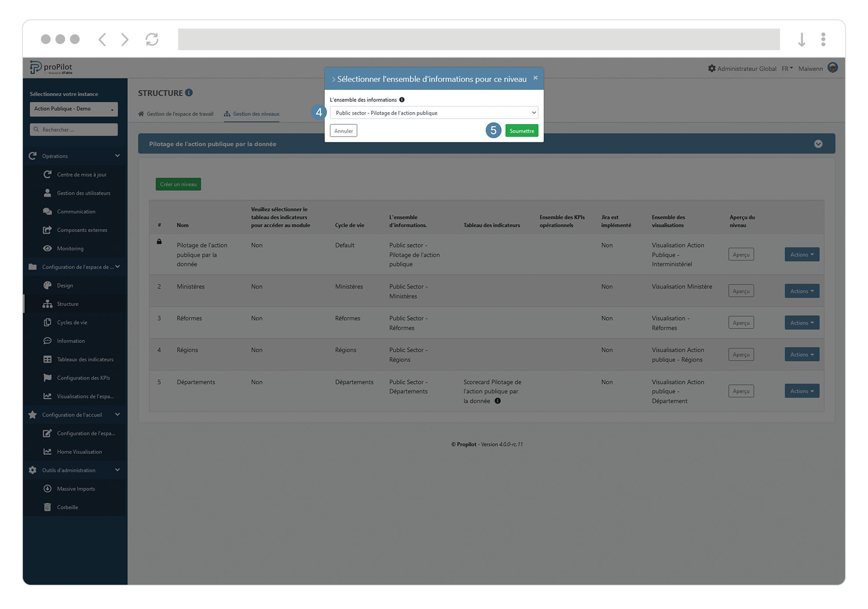Expand Outils d'administration section

click(117, 470)
